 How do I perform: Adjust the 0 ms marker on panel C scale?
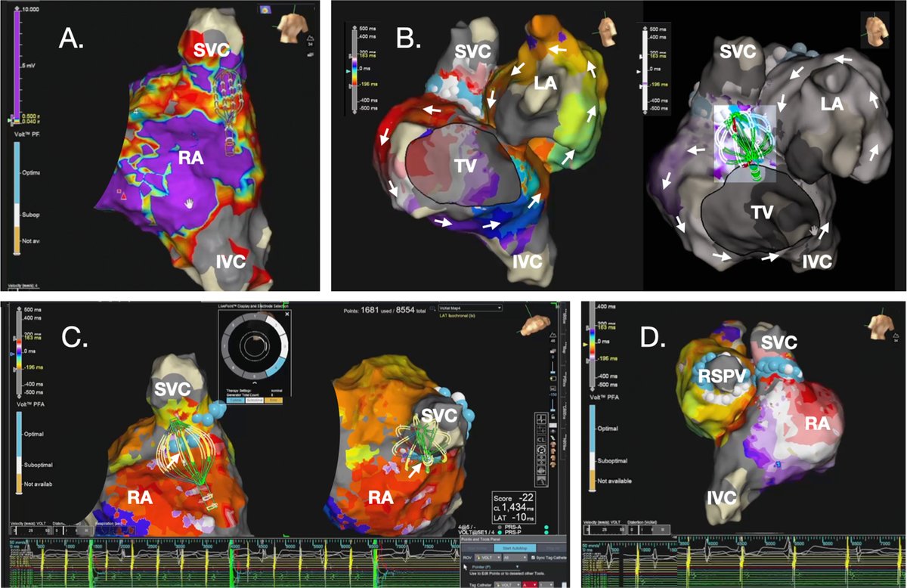click(12, 354)
